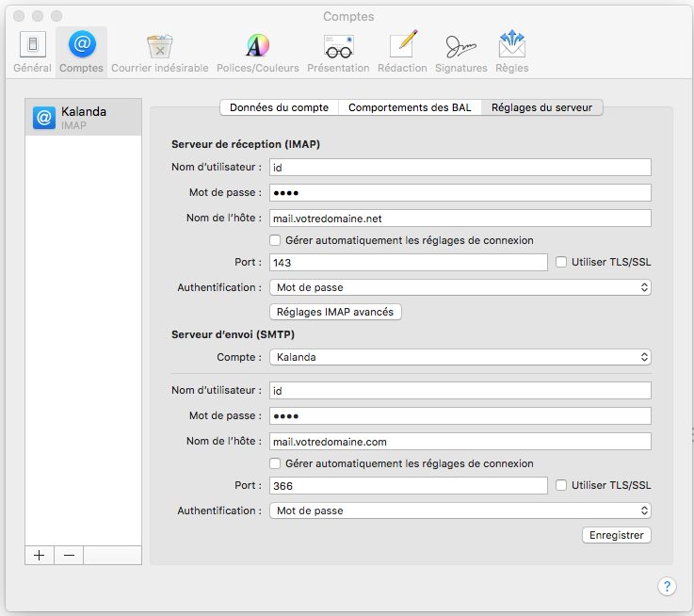Image resolution: width=694 pixels, height=616 pixels.
Task: Open the IMAP Authentification dropdown
Action: click(x=460, y=287)
